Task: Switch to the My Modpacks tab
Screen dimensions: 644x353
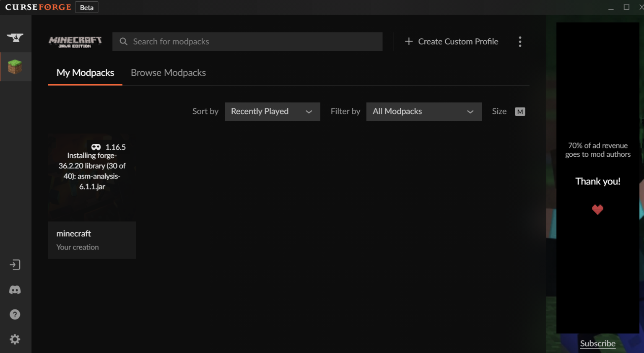Action: [85, 73]
